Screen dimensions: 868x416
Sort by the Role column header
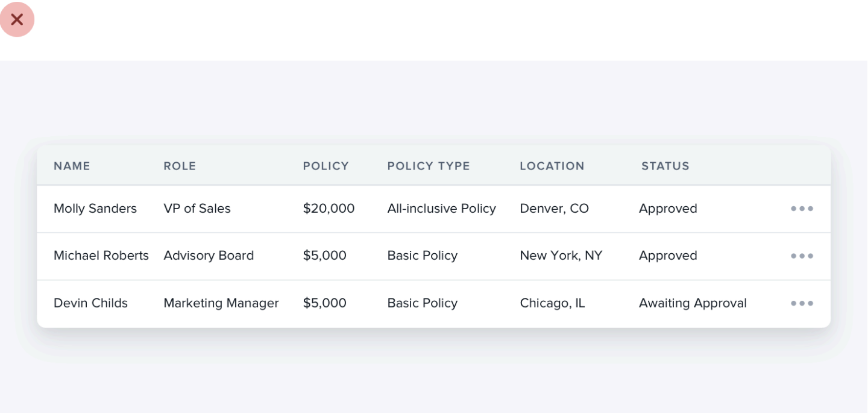pos(180,166)
